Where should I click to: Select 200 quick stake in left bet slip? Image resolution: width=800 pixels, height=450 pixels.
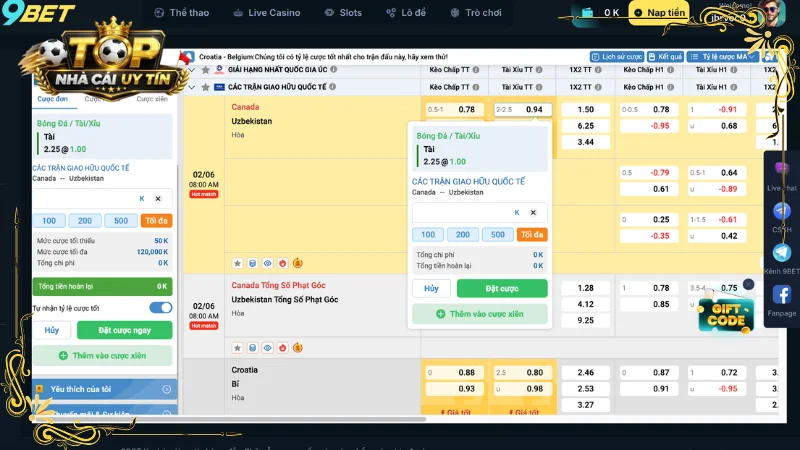[85, 221]
